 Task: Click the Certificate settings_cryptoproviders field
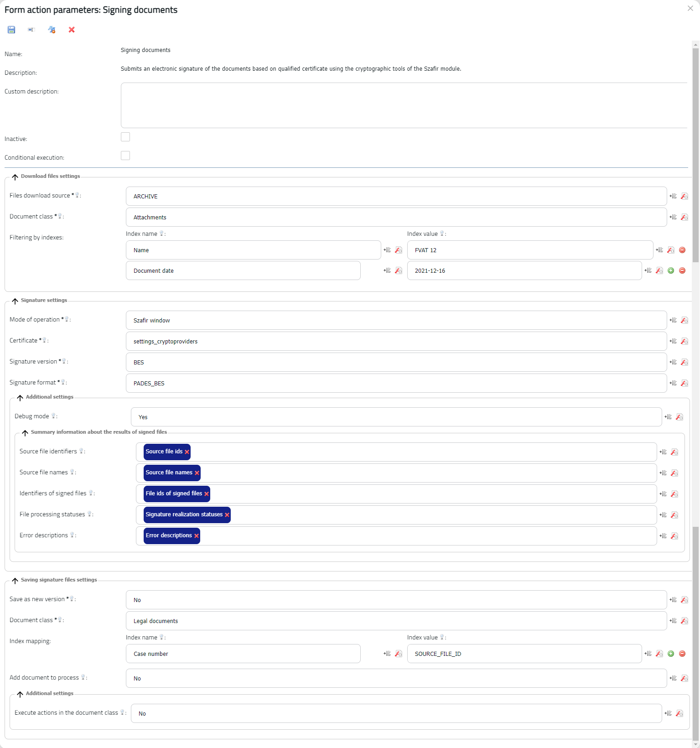click(396, 341)
